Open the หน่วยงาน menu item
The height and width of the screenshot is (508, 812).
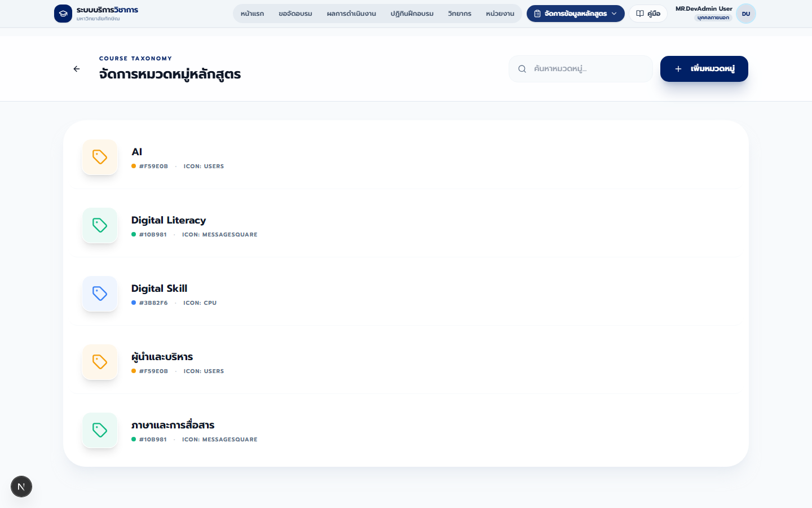click(500, 14)
